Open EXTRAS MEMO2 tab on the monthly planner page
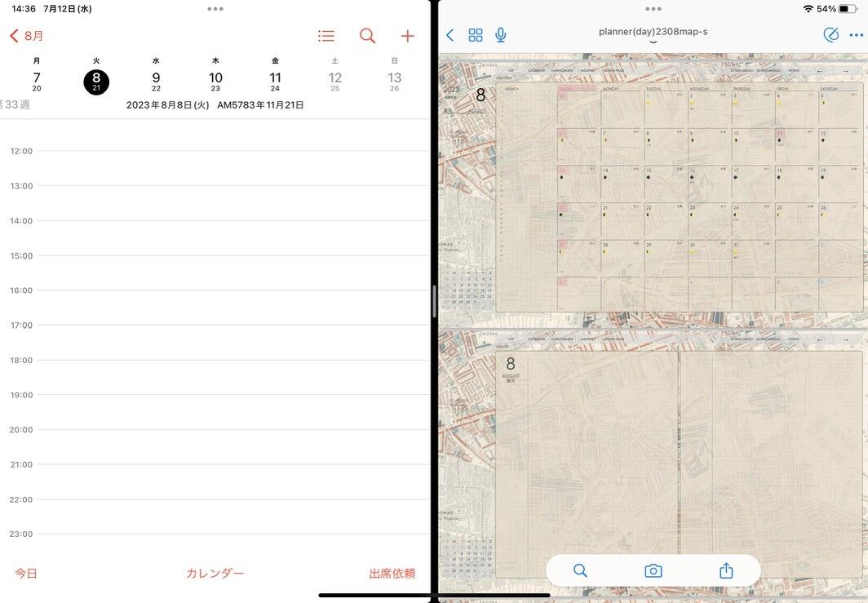Image resolution: width=868 pixels, height=603 pixels. pos(768,71)
